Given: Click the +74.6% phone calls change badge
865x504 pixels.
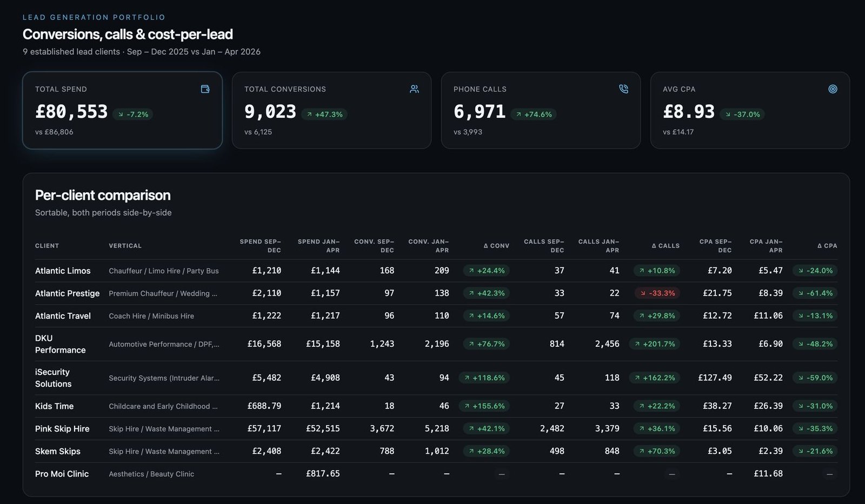Looking at the screenshot, I should pyautogui.click(x=534, y=115).
